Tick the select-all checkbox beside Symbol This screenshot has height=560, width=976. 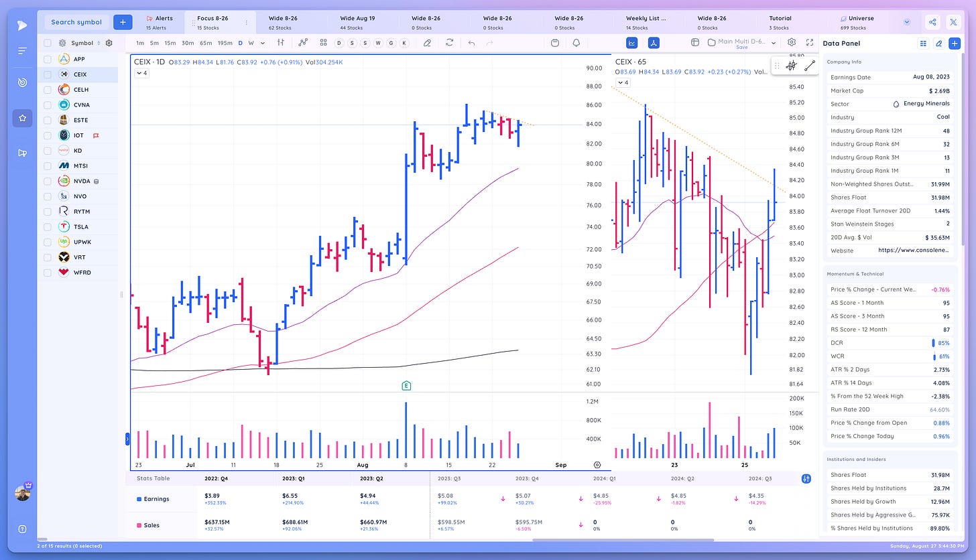48,43
